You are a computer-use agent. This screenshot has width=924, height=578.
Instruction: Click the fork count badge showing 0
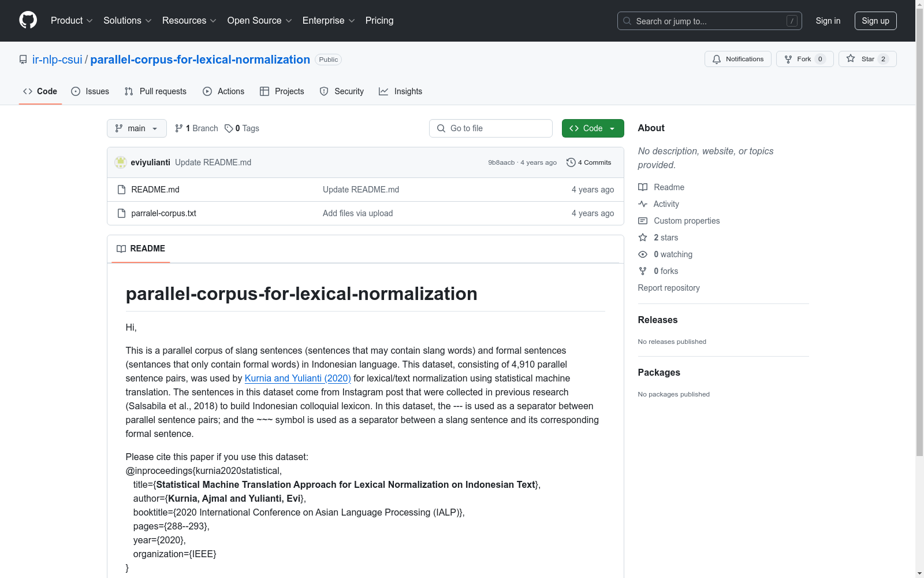tap(820, 59)
